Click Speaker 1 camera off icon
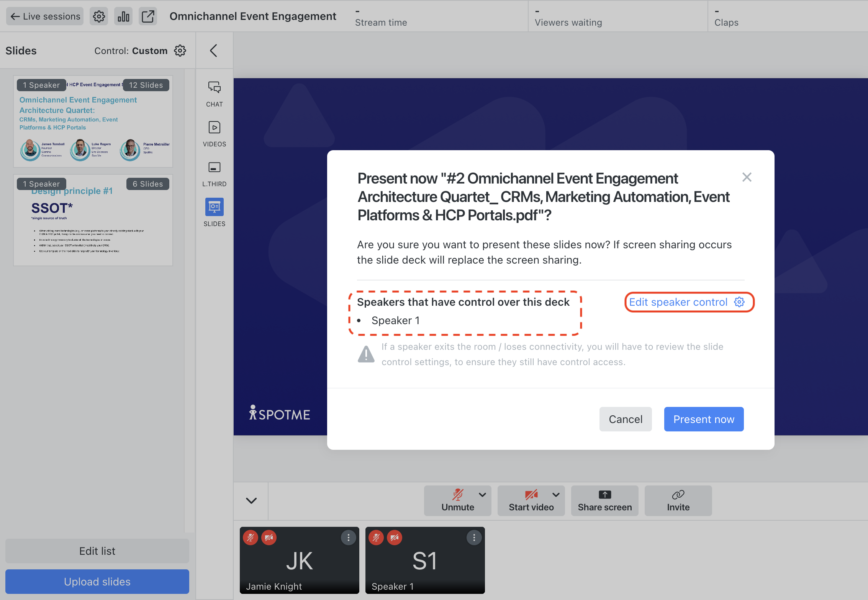868x600 pixels. 395,538
